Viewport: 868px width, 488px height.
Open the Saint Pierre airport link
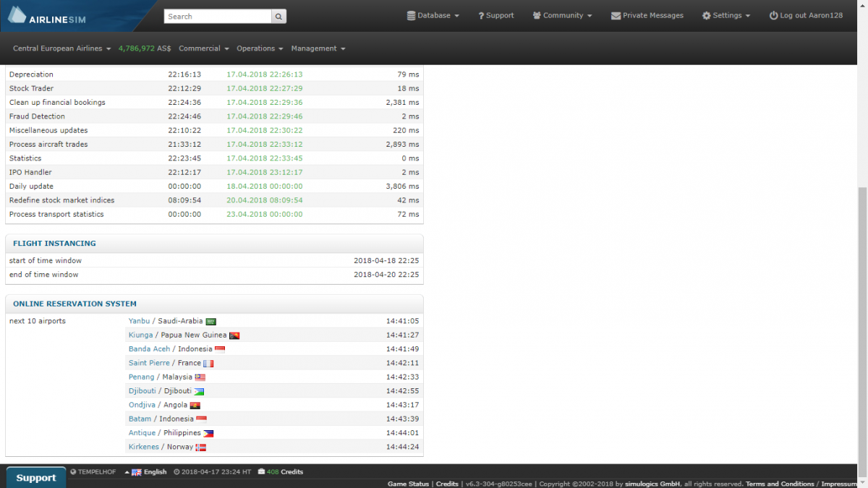click(149, 363)
